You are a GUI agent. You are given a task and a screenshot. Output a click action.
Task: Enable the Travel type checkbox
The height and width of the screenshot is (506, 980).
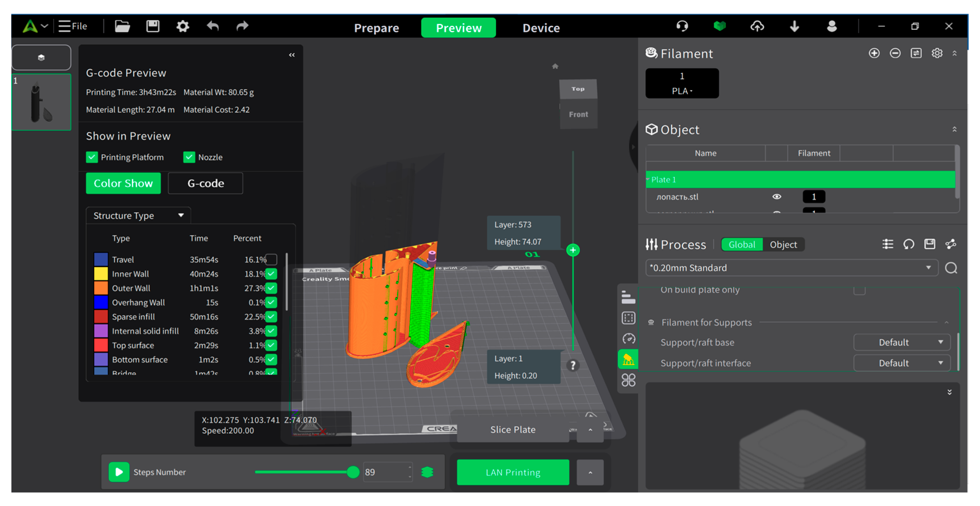coord(271,259)
